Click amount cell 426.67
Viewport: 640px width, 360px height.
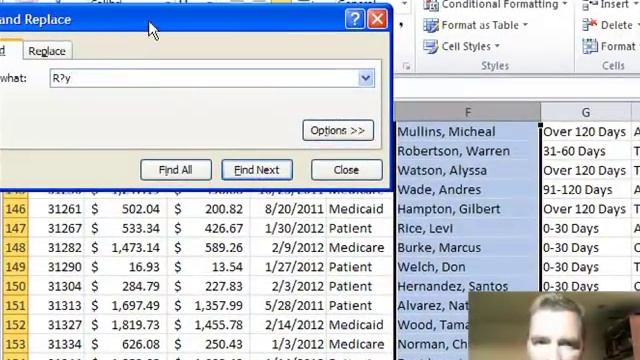point(209,228)
